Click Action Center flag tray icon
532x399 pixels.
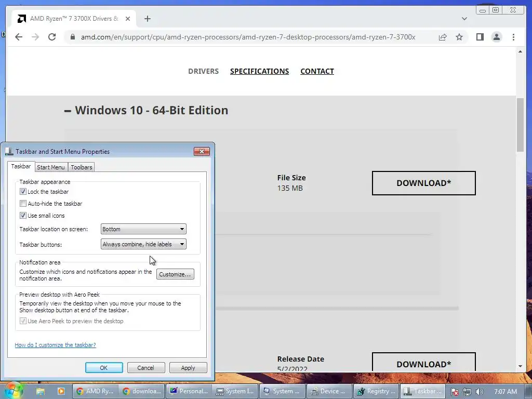click(x=455, y=392)
